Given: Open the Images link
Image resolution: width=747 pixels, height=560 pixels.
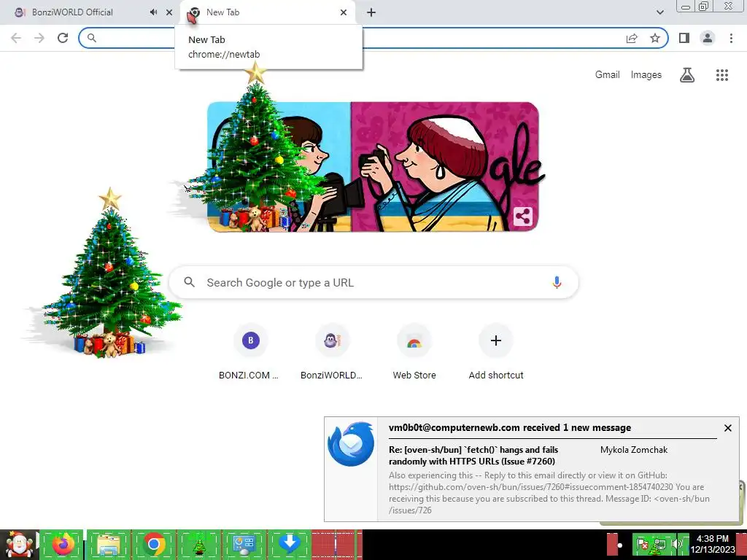Looking at the screenshot, I should click(x=646, y=75).
